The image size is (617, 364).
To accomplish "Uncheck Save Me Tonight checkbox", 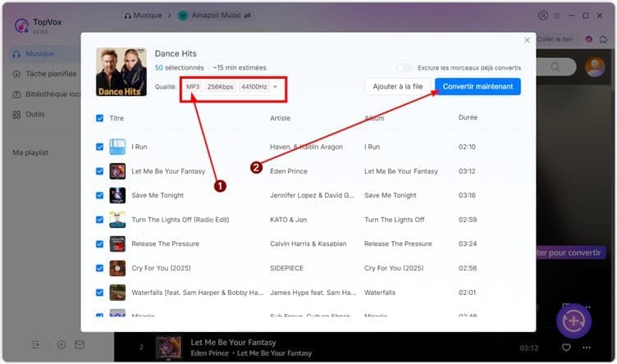I will coord(99,195).
